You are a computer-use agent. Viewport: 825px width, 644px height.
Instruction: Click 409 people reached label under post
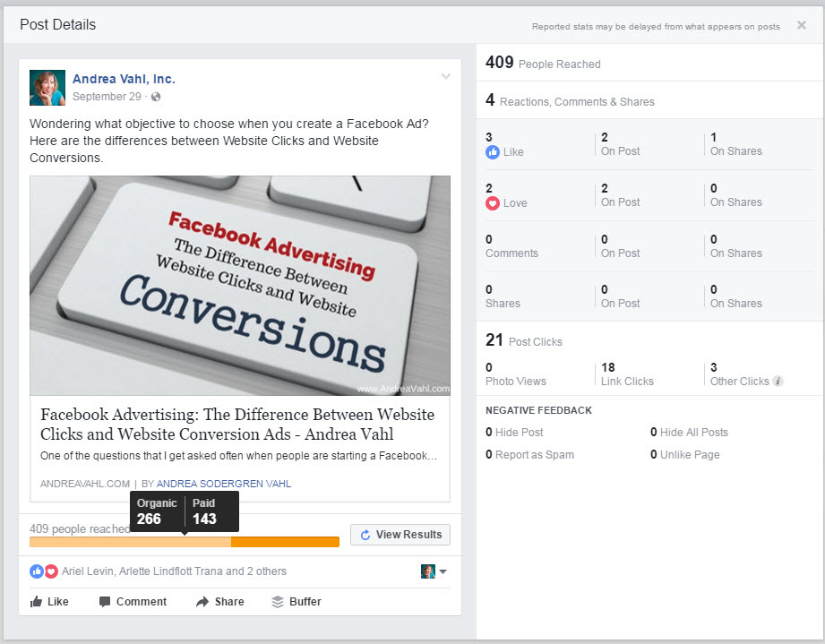tap(80, 528)
